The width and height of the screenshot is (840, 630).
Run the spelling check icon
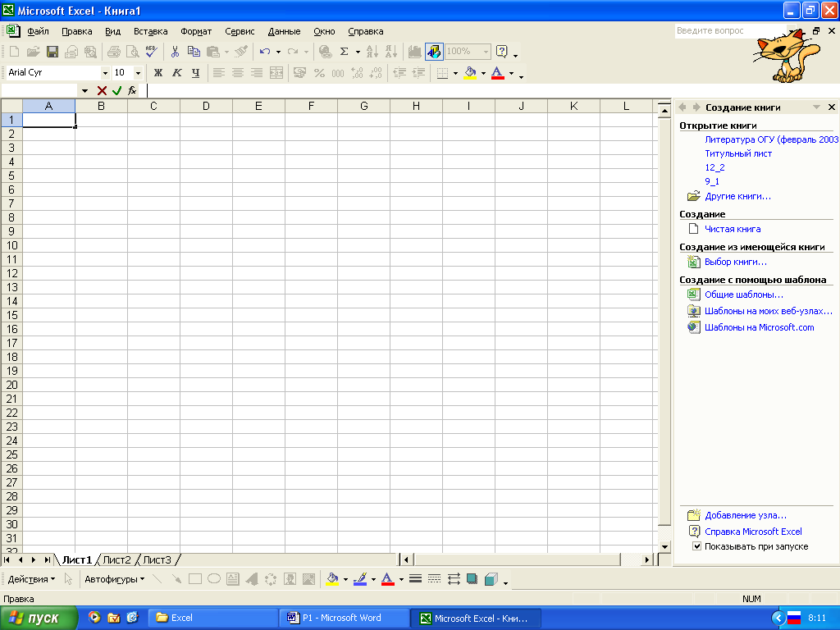tap(152, 52)
